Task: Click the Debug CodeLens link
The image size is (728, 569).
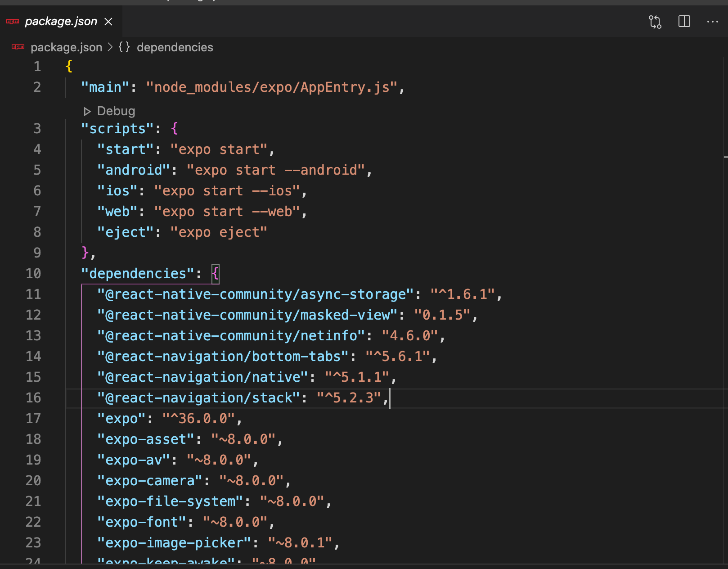Action: click(x=116, y=111)
